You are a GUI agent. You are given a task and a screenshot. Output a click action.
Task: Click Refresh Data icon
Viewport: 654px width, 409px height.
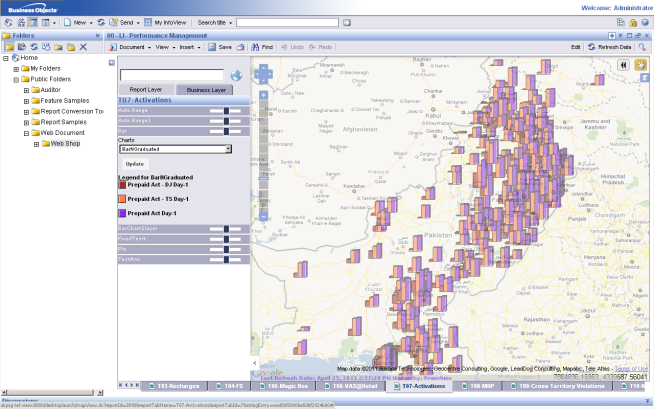pyautogui.click(x=591, y=47)
